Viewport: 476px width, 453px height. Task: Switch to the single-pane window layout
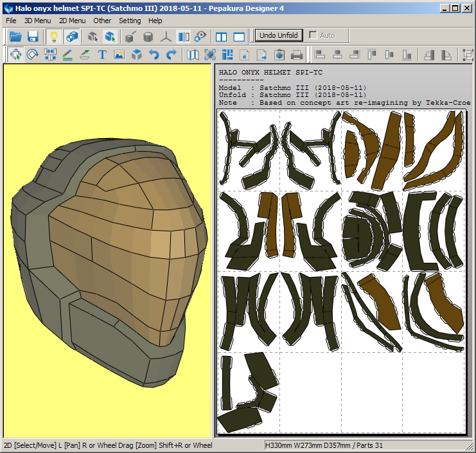click(239, 37)
